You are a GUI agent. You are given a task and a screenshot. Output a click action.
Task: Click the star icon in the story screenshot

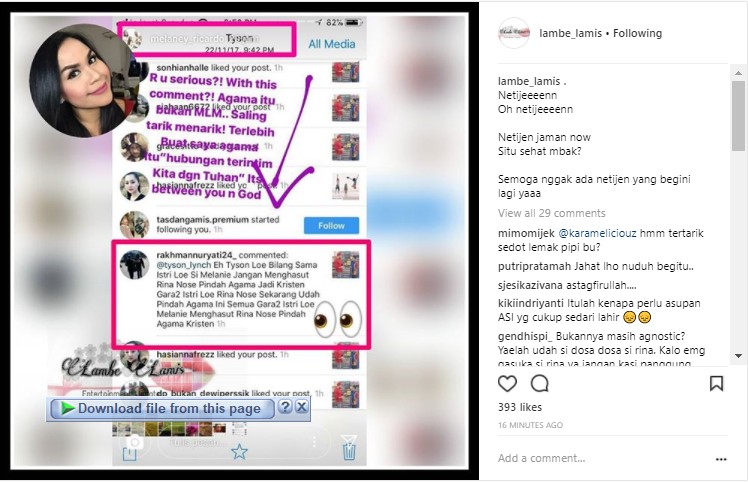pos(239,451)
